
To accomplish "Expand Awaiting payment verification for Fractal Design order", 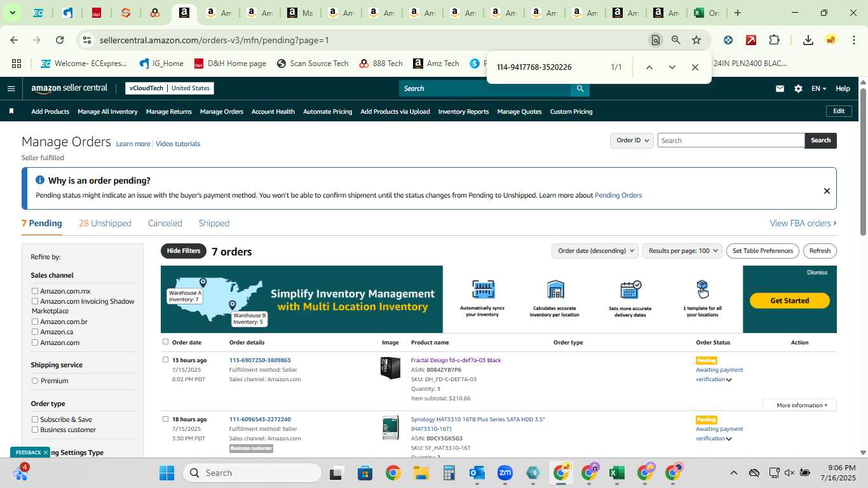I will 729,380.
